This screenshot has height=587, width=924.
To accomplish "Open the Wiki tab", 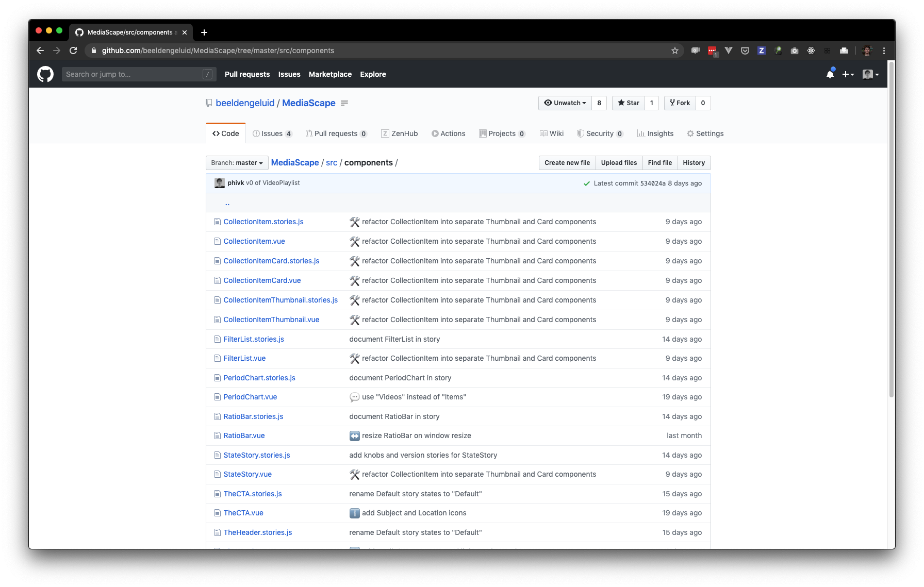I will pos(551,133).
